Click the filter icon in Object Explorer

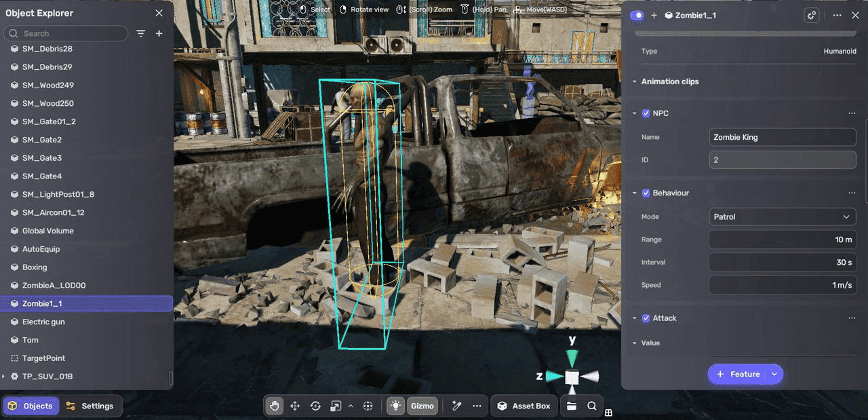(141, 33)
